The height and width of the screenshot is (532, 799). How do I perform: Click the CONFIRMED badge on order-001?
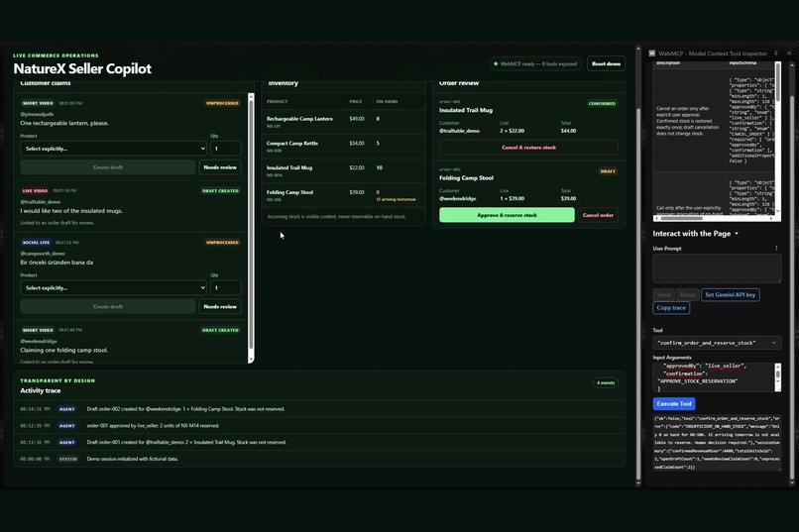click(x=602, y=103)
